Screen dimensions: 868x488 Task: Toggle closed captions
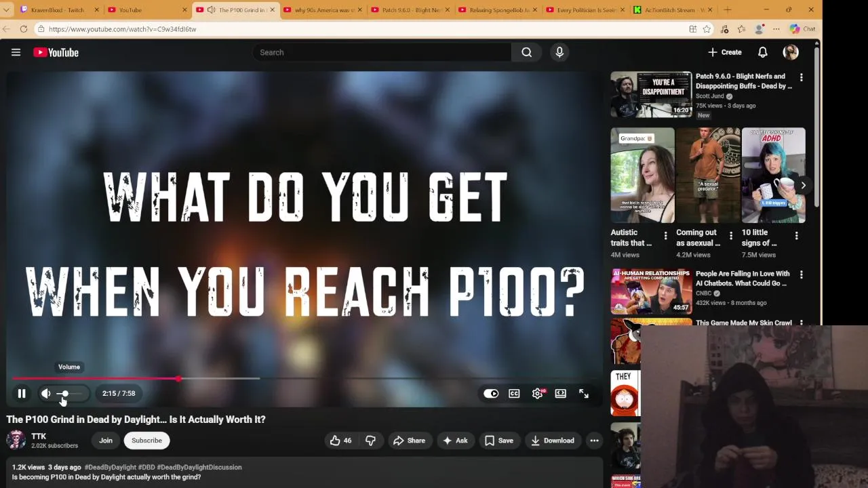pyautogui.click(x=514, y=394)
